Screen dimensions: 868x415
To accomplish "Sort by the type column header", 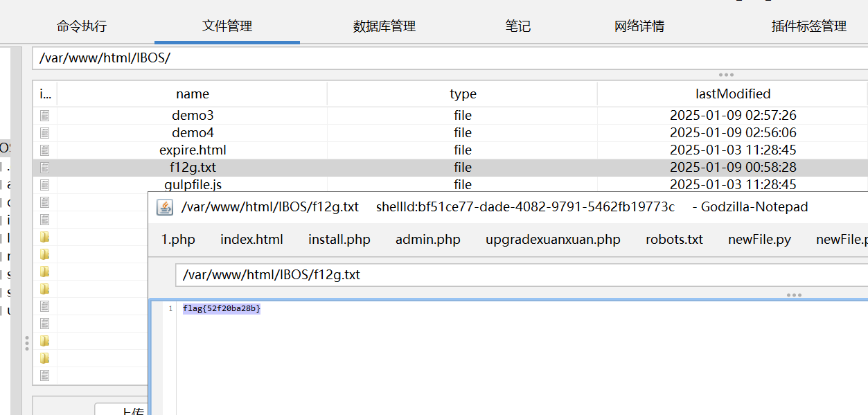I will (x=463, y=94).
